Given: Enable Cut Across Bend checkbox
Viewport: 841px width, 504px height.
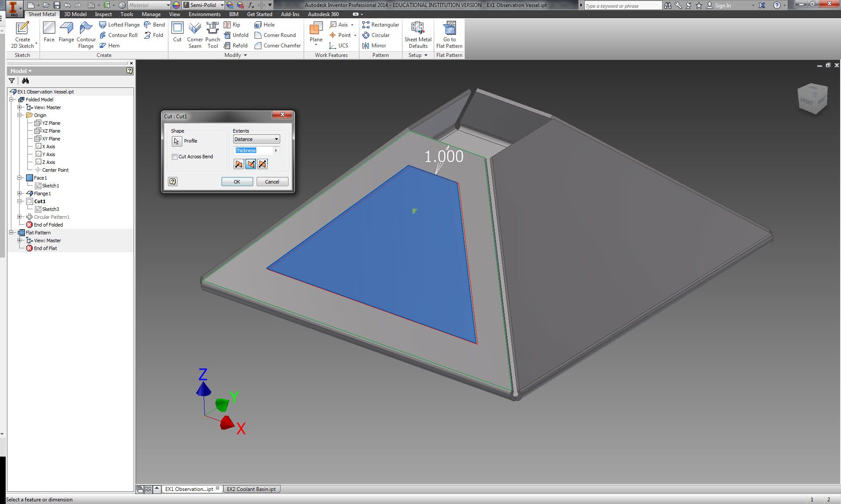Looking at the screenshot, I should coord(175,157).
